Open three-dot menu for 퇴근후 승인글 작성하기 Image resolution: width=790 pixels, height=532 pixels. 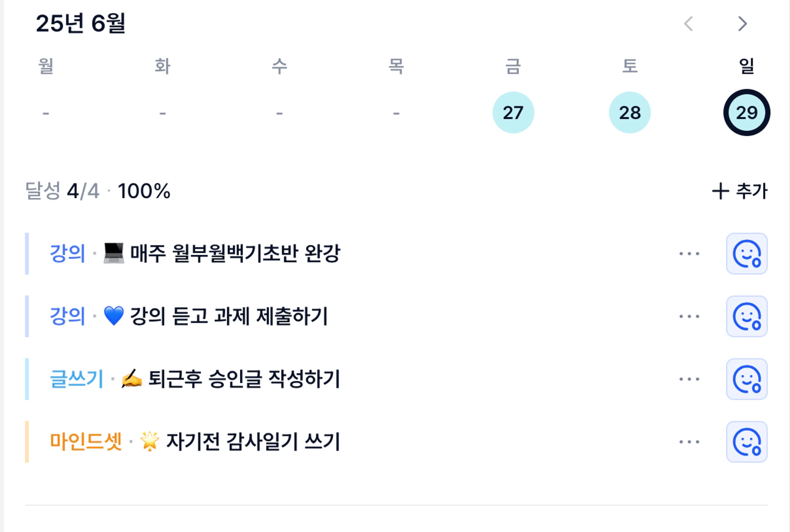(689, 379)
